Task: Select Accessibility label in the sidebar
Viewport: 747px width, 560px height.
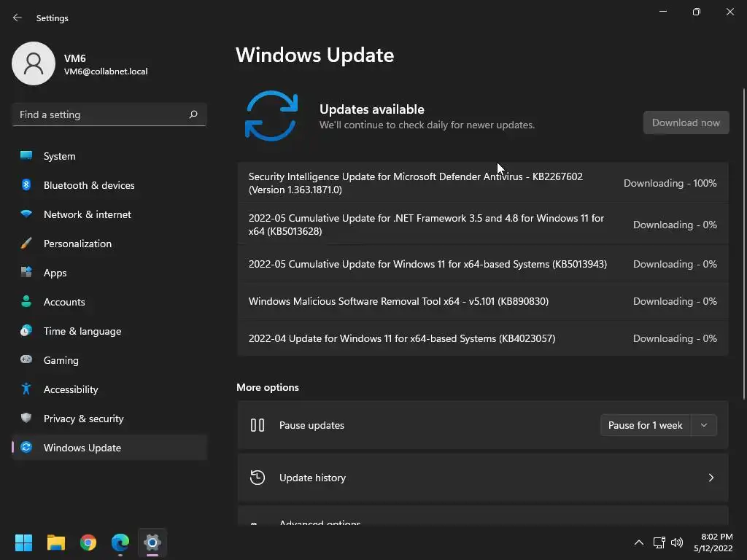Action: coord(71,389)
